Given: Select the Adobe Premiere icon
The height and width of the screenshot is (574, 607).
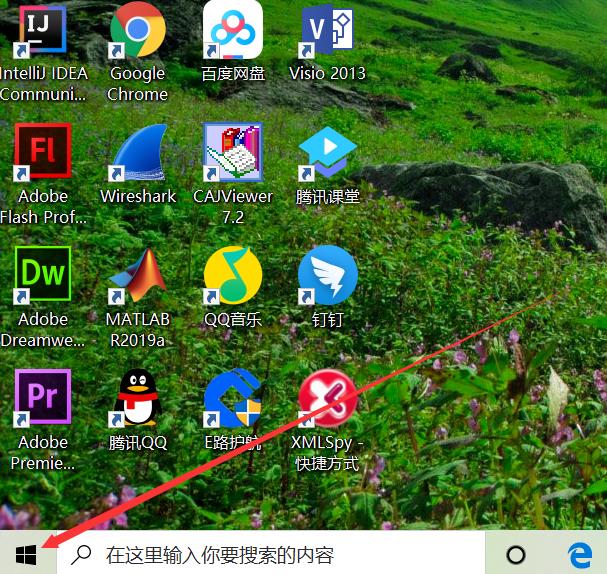Looking at the screenshot, I should tap(42, 398).
